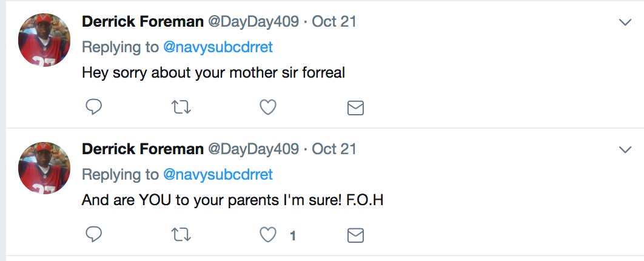This screenshot has width=644, height=261.
Task: Open the more-options chevron on the first tweet
Action: [625, 22]
